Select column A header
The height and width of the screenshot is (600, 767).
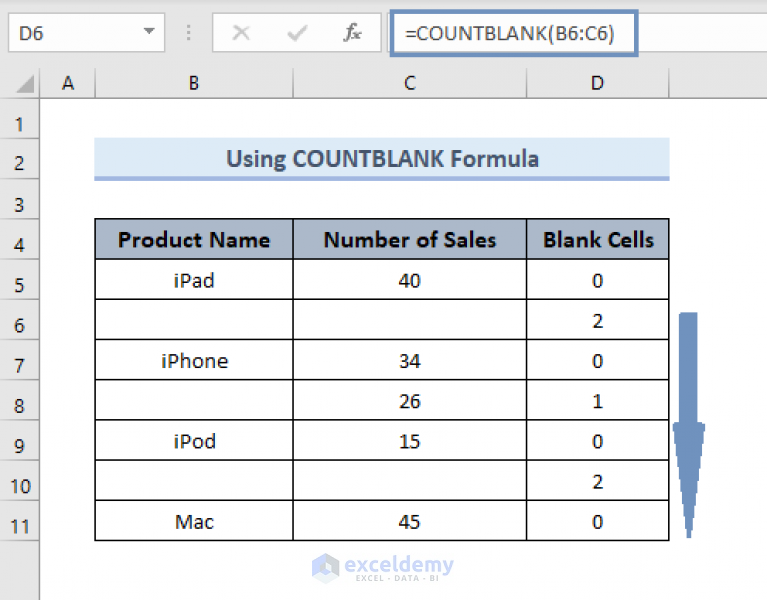68,83
